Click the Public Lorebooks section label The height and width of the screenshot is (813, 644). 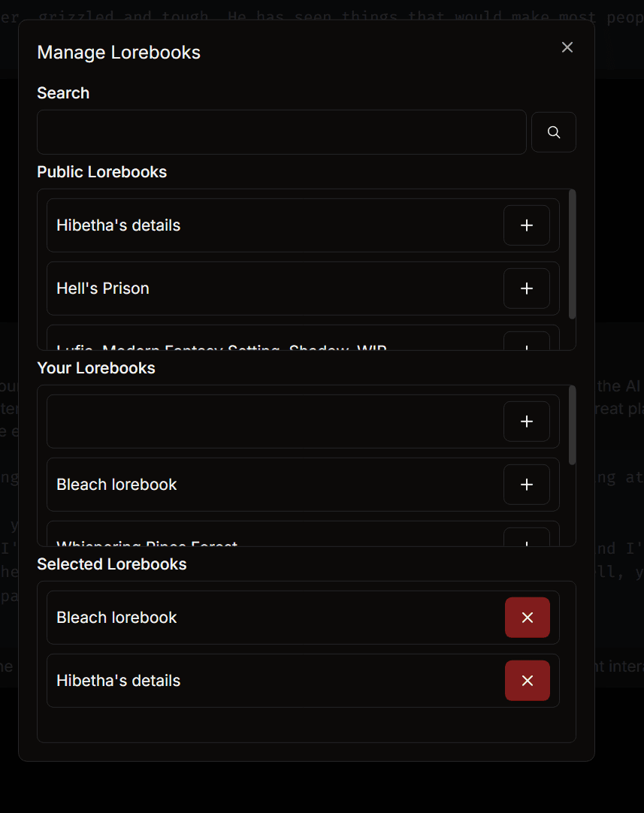[101, 171]
